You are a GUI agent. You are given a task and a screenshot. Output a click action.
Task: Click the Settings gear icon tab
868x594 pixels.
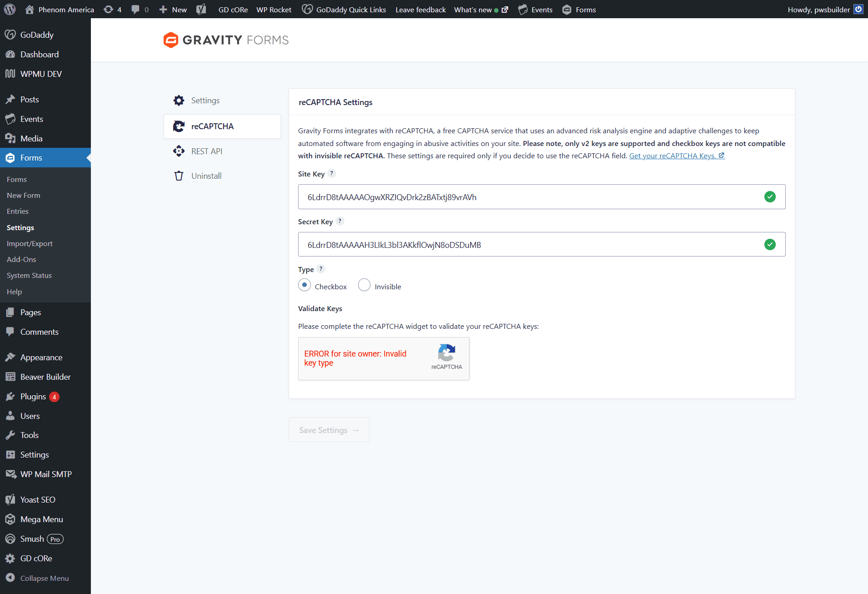[179, 101]
